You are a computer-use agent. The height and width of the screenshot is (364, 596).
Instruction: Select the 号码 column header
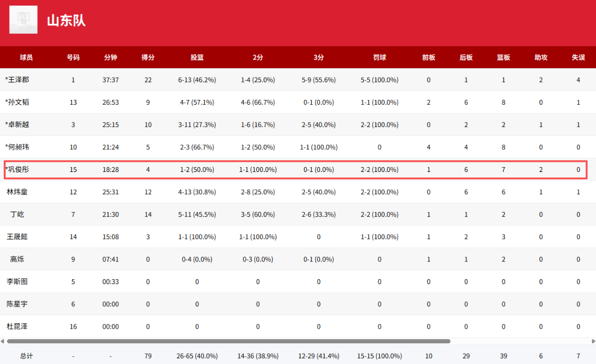tap(73, 57)
